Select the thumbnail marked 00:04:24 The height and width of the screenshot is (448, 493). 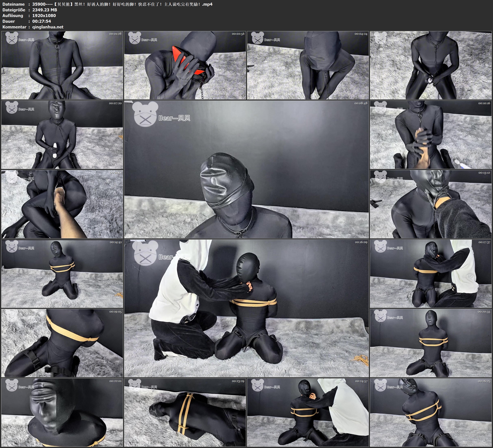[308, 65]
